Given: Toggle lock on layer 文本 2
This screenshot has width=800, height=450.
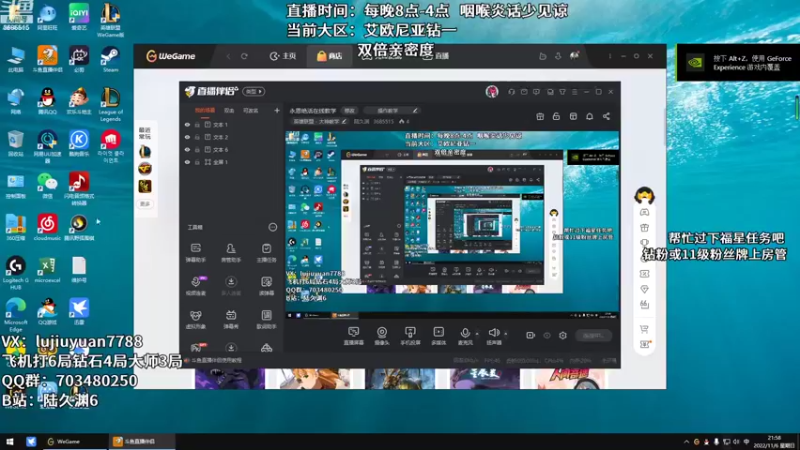Looking at the screenshot, I should point(197,137).
